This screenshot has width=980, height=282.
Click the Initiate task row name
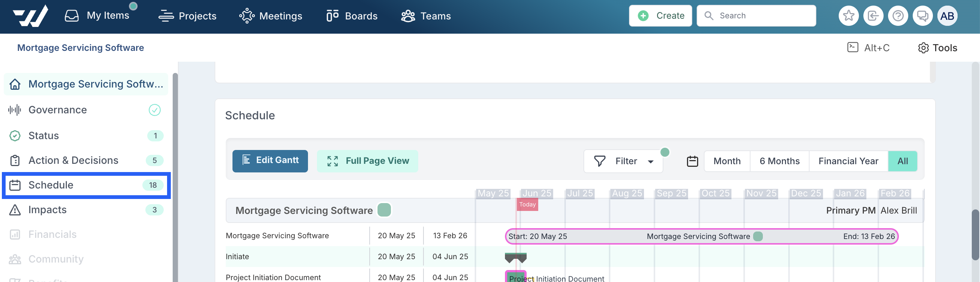pyautogui.click(x=237, y=257)
